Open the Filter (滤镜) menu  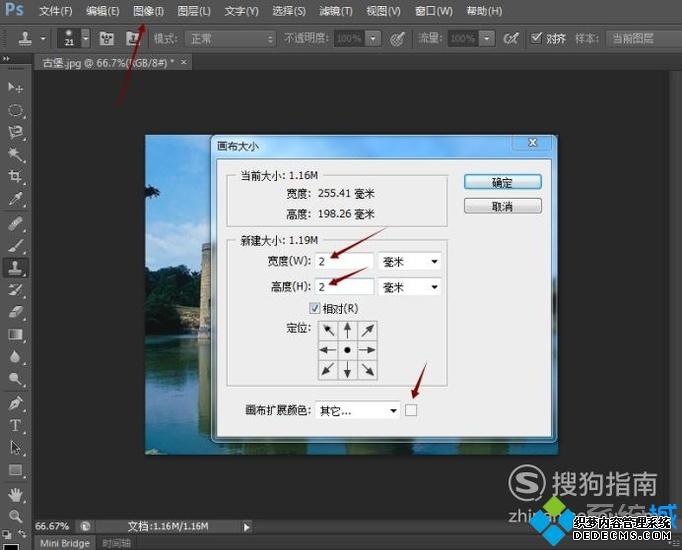click(336, 11)
